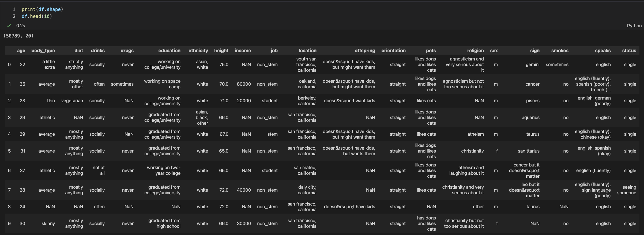Click the 'sagittarius' sign cell
The width and height of the screenshot is (644, 235).
528,151
